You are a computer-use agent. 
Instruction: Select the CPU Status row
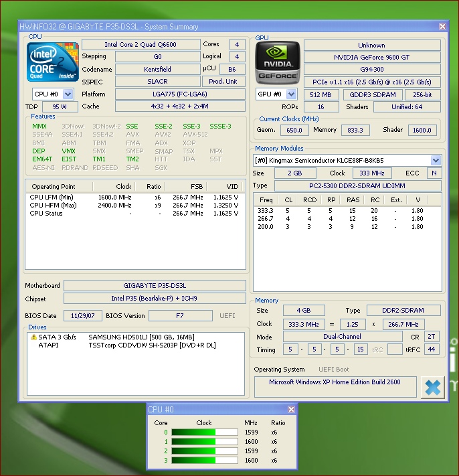(x=135, y=214)
